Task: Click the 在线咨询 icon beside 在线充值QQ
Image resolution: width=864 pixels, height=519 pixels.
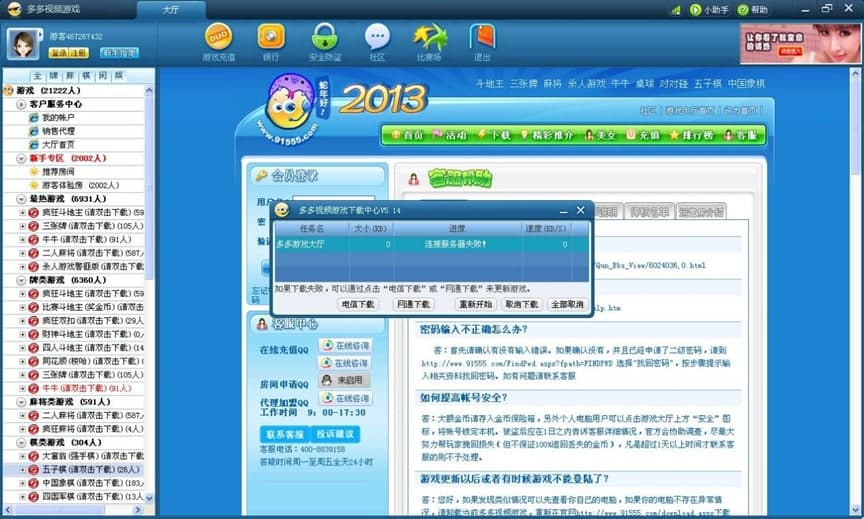Action: [328, 345]
